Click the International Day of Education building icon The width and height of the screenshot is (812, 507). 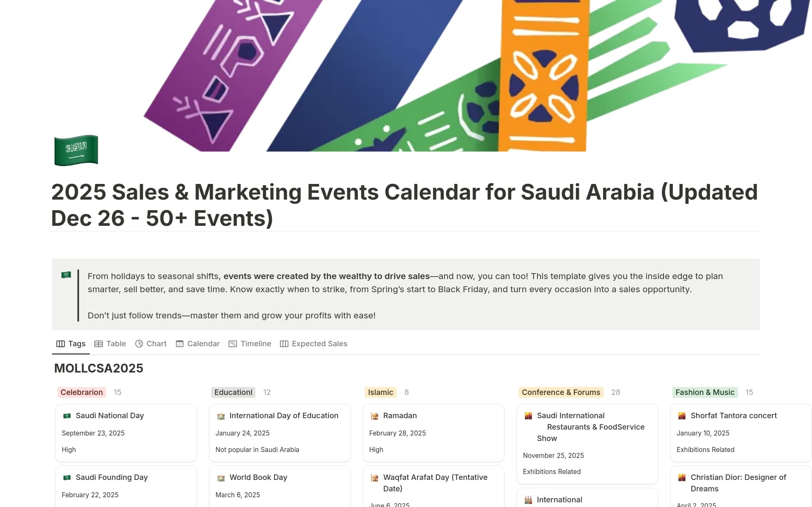point(221,416)
